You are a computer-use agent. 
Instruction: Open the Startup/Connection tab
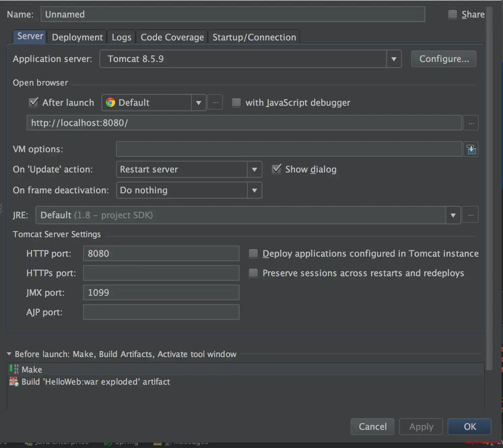[x=254, y=37]
